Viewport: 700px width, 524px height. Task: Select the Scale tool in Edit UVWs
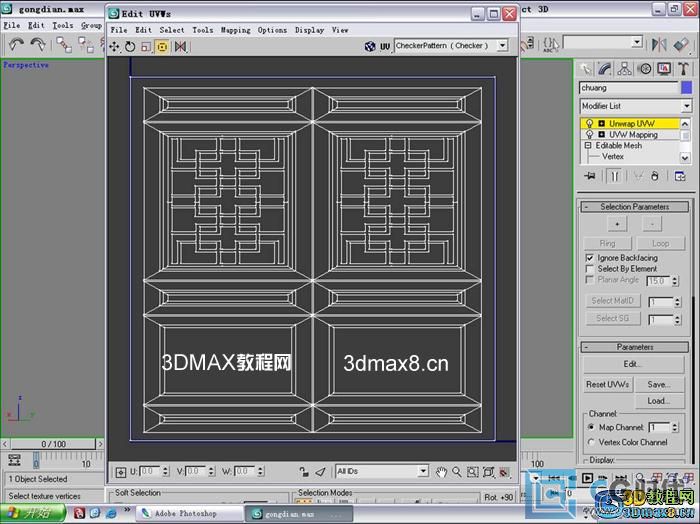146,46
